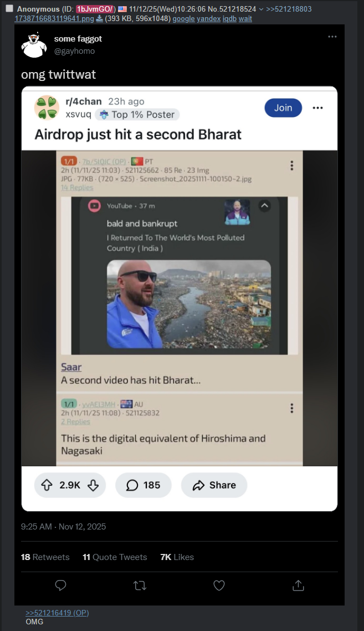This screenshot has width=364, height=631.
Task: Downvote the Reddit post
Action: (93, 485)
